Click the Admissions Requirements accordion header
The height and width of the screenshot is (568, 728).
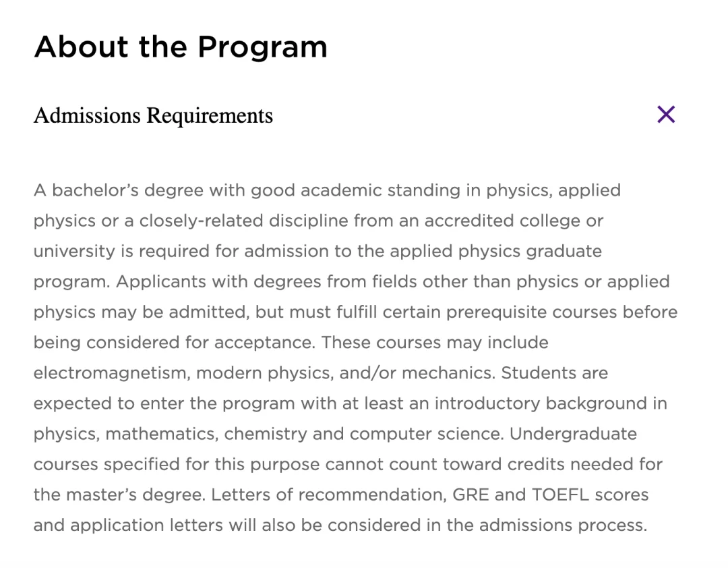pos(154,115)
